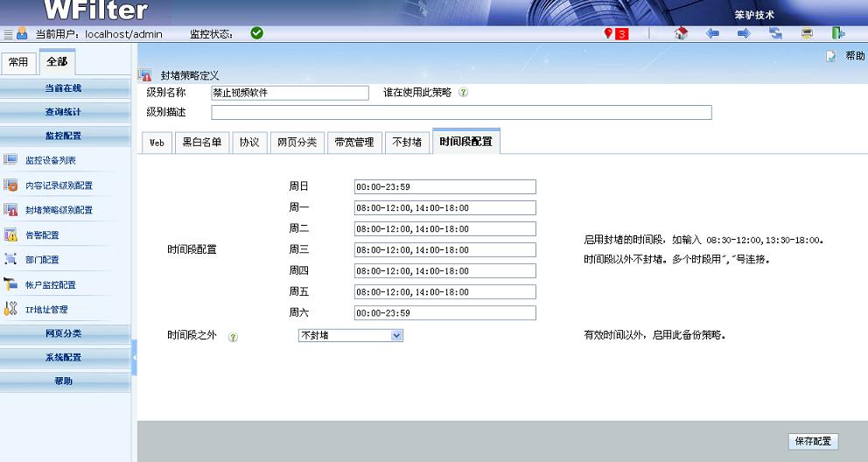868x462 pixels.
Task: Click the 周日 time range input field
Action: point(444,187)
